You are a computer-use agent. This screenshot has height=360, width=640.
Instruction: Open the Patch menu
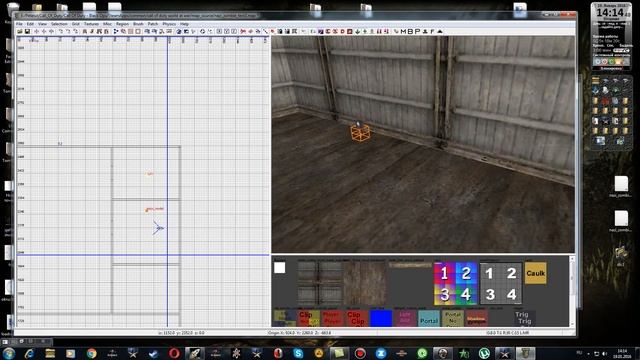[x=153, y=24]
